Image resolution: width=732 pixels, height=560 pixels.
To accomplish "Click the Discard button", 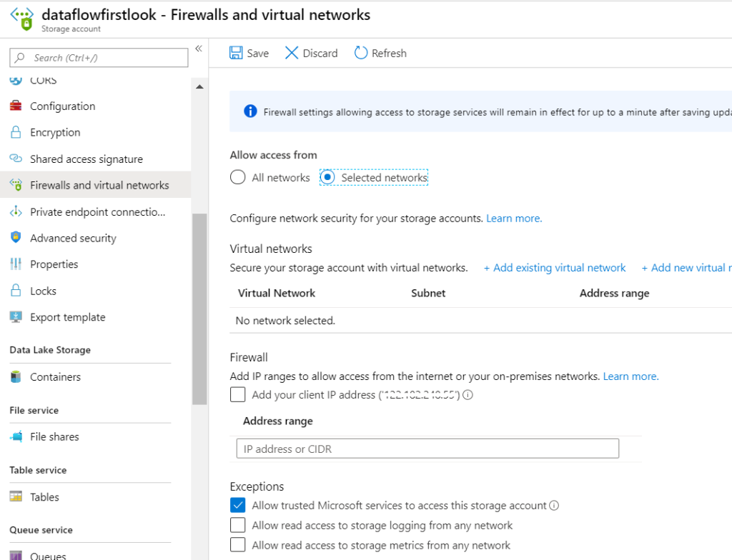I will click(x=312, y=53).
